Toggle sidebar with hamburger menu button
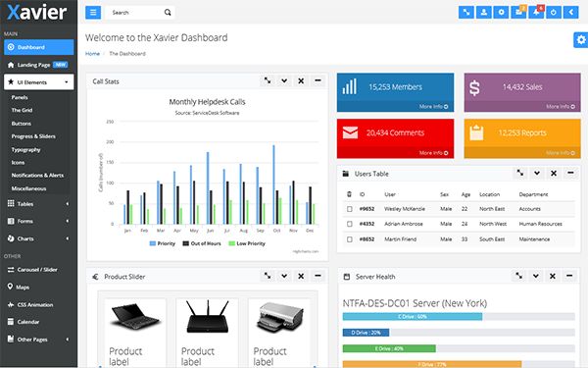This screenshot has width=588, height=368. pyautogui.click(x=93, y=13)
